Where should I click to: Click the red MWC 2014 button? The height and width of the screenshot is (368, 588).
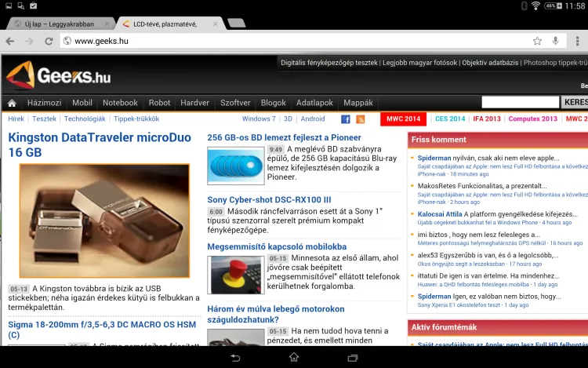(404, 119)
